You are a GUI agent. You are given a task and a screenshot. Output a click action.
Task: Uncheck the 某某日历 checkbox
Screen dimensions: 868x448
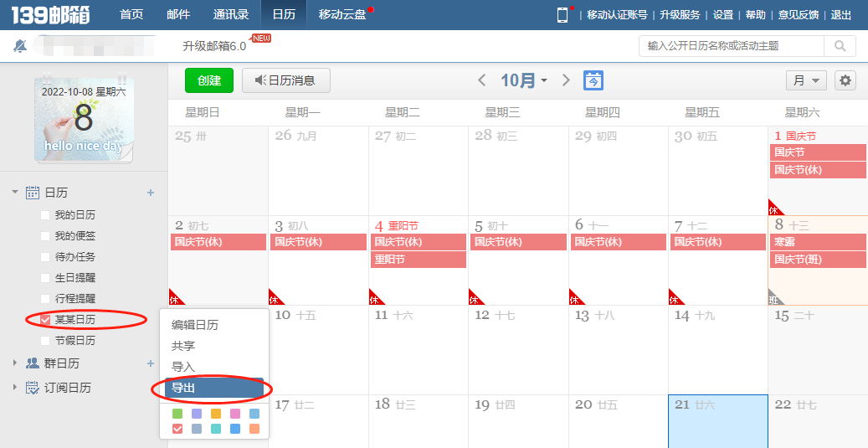(x=45, y=320)
